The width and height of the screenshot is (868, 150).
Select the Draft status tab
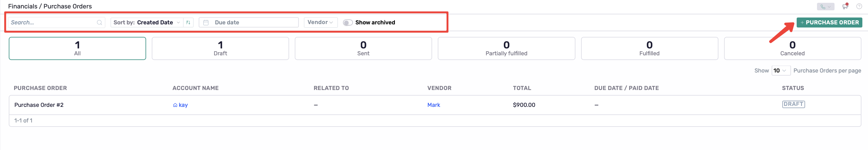tap(220, 48)
